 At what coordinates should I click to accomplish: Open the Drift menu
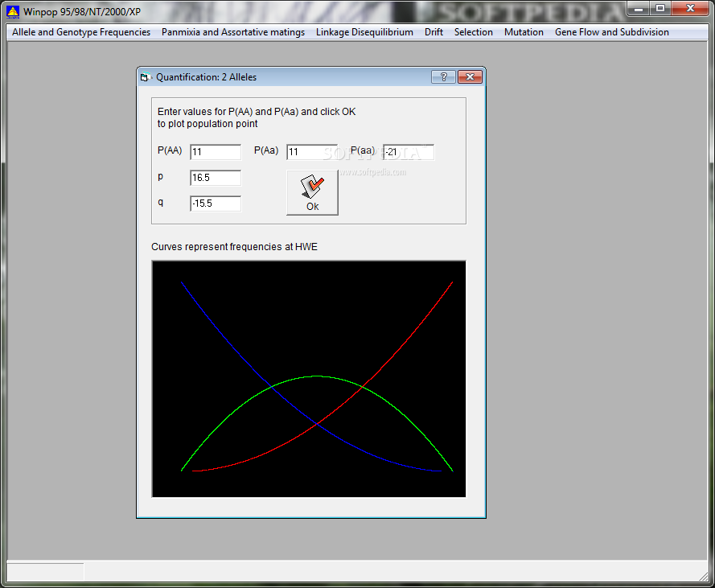pos(434,32)
